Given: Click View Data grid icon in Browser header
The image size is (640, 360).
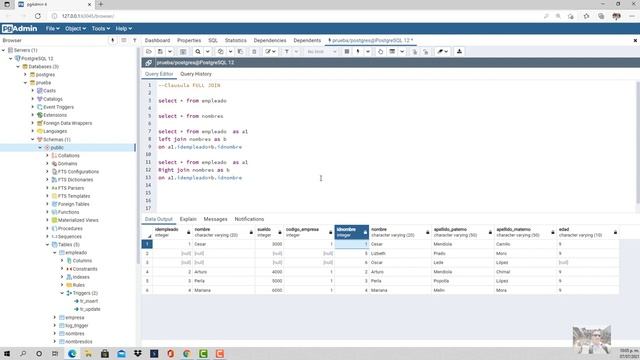Looking at the screenshot, I should tap(124, 40).
